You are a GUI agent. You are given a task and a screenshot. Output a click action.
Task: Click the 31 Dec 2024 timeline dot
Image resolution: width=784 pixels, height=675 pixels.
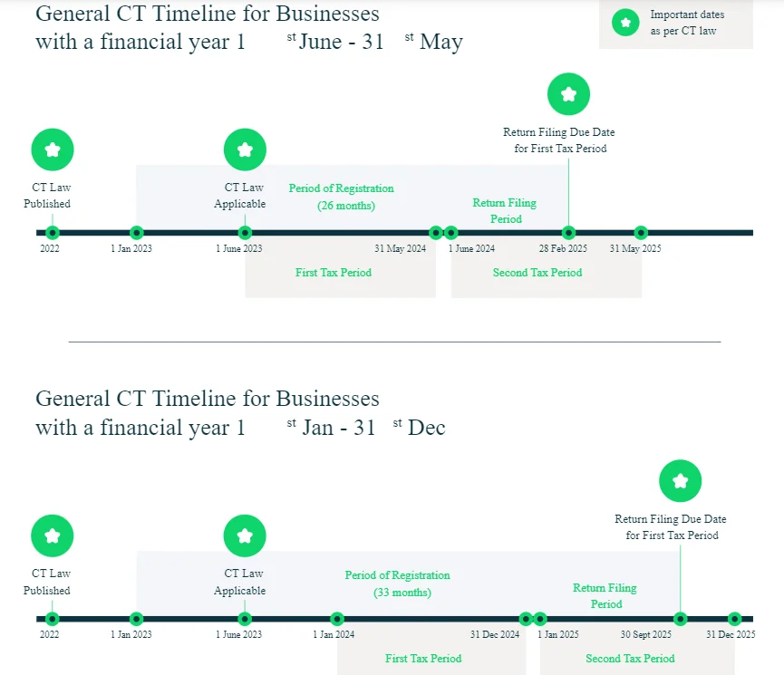526,619
